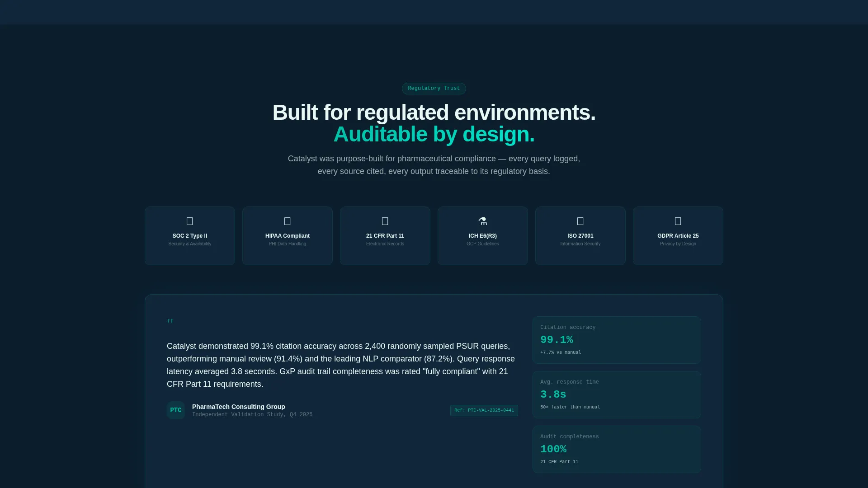868x488 pixels.
Task: Click the icon on ISO 27001 card
Action: point(580,221)
